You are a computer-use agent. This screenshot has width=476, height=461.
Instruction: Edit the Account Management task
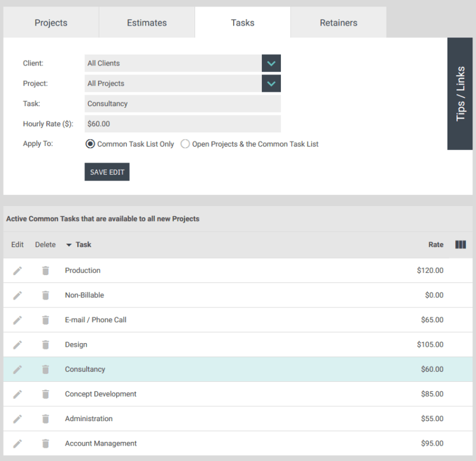coord(17,443)
